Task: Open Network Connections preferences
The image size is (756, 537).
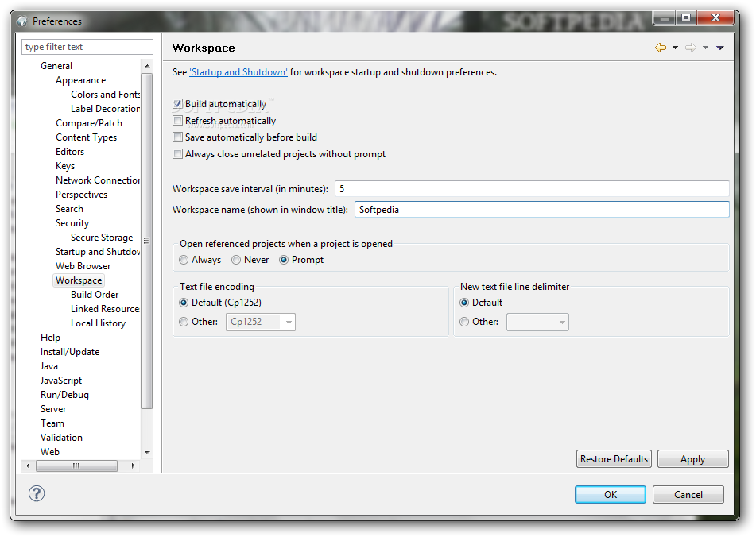Action: (x=98, y=180)
